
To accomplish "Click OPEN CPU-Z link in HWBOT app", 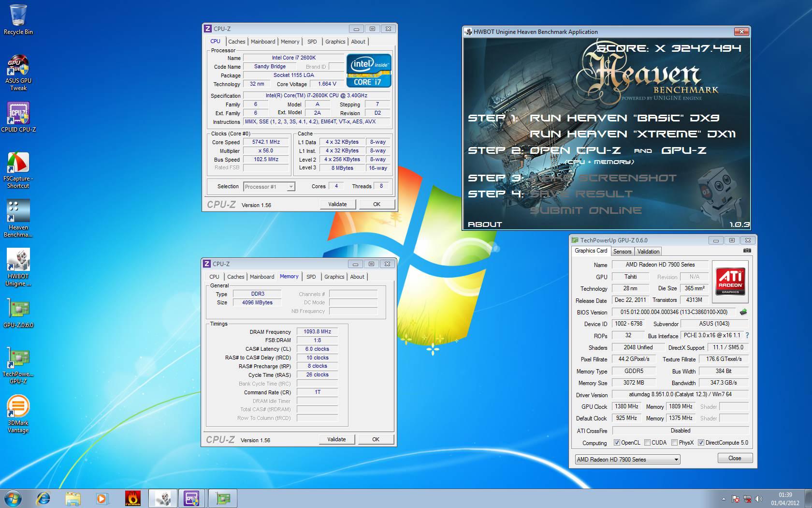I will [575, 150].
